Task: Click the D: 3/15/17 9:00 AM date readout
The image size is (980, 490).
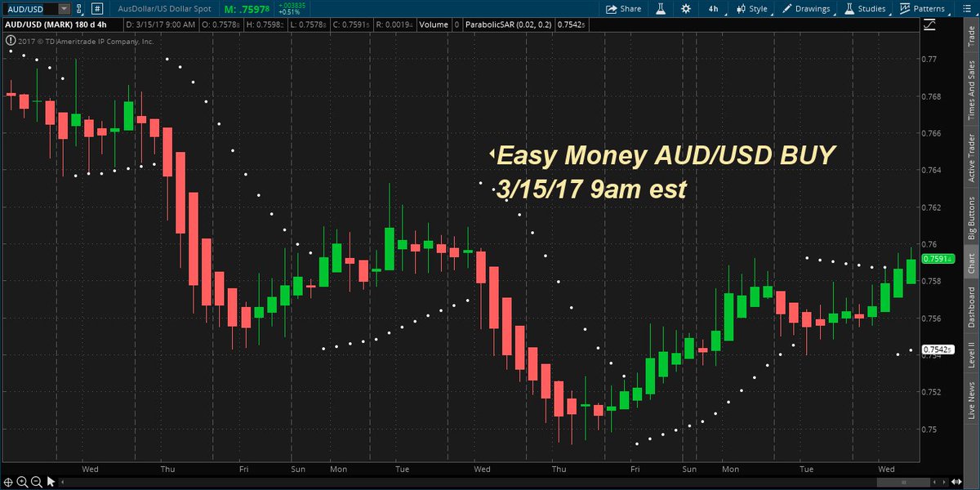Action: coord(161,25)
